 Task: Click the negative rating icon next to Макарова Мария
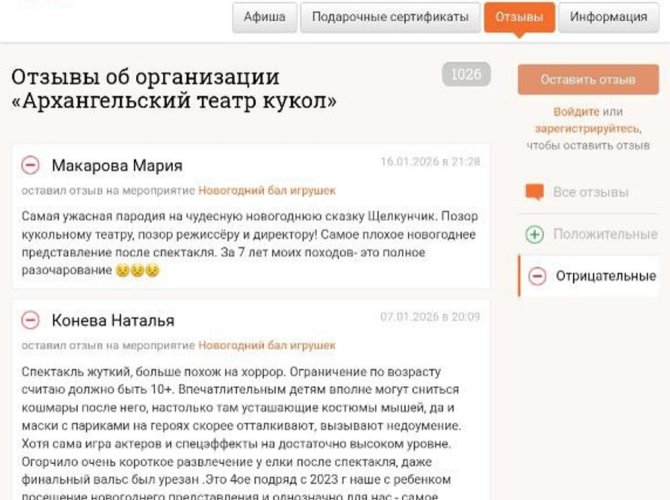point(31,165)
